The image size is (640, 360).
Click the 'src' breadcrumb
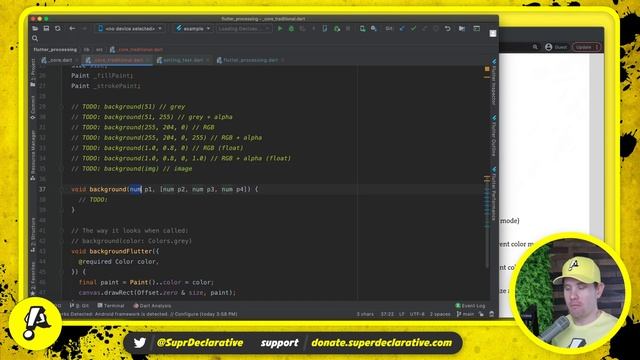100,49
